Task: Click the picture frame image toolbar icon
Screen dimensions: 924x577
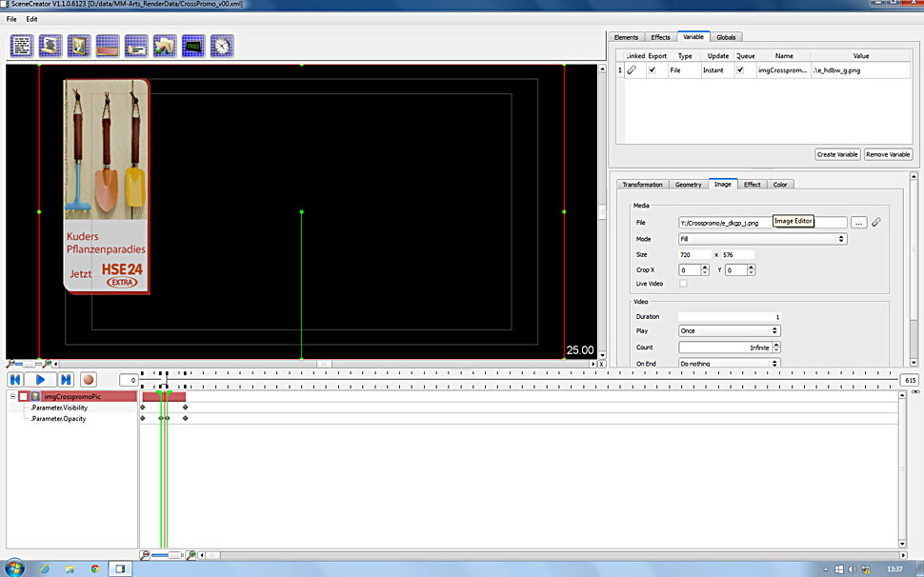Action: coord(79,46)
